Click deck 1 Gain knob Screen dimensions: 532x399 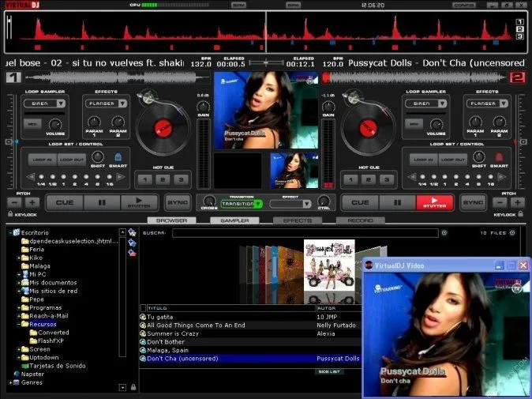(203, 107)
